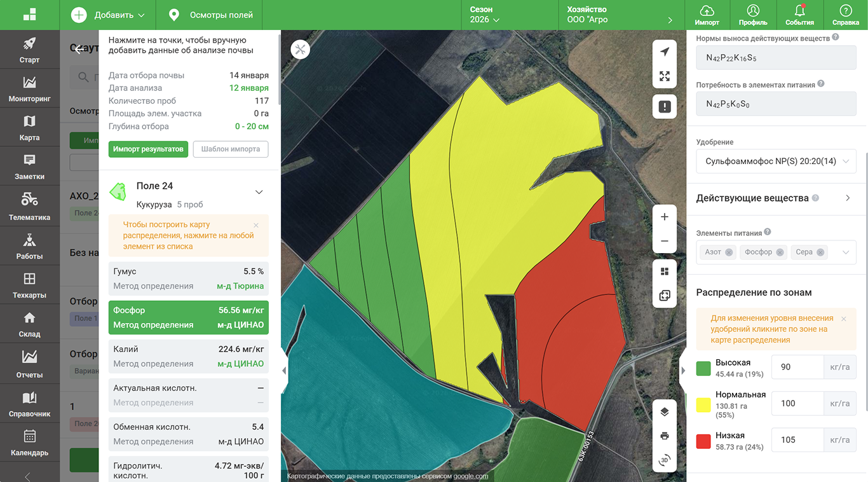868x482 pixels.
Task: Collapse the right panel with its arrow handle
Action: tap(683, 370)
